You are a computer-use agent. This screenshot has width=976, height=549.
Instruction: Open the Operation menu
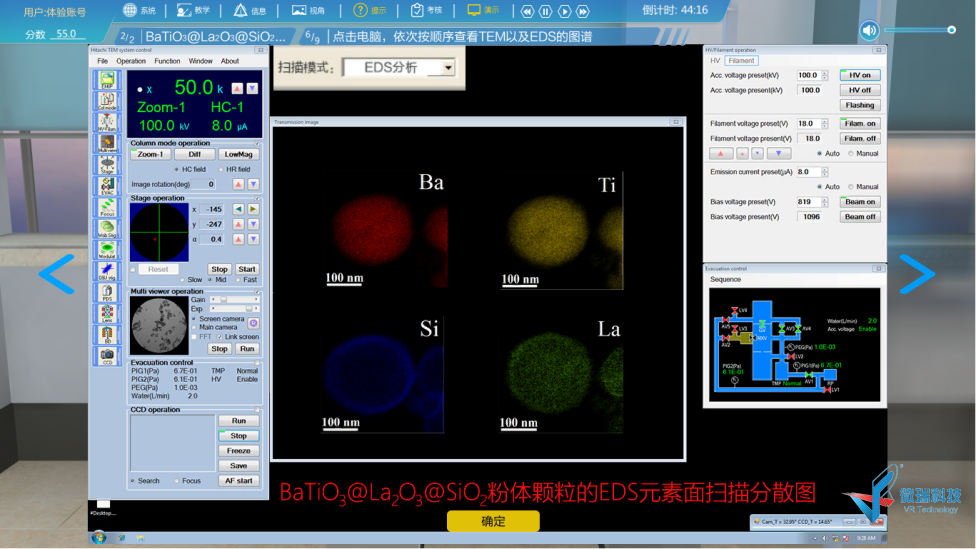pyautogui.click(x=131, y=61)
